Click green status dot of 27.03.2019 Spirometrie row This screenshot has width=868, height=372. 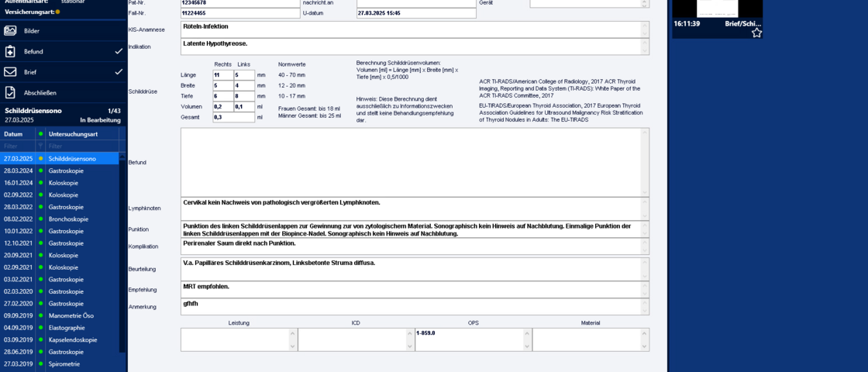pyautogui.click(x=40, y=364)
